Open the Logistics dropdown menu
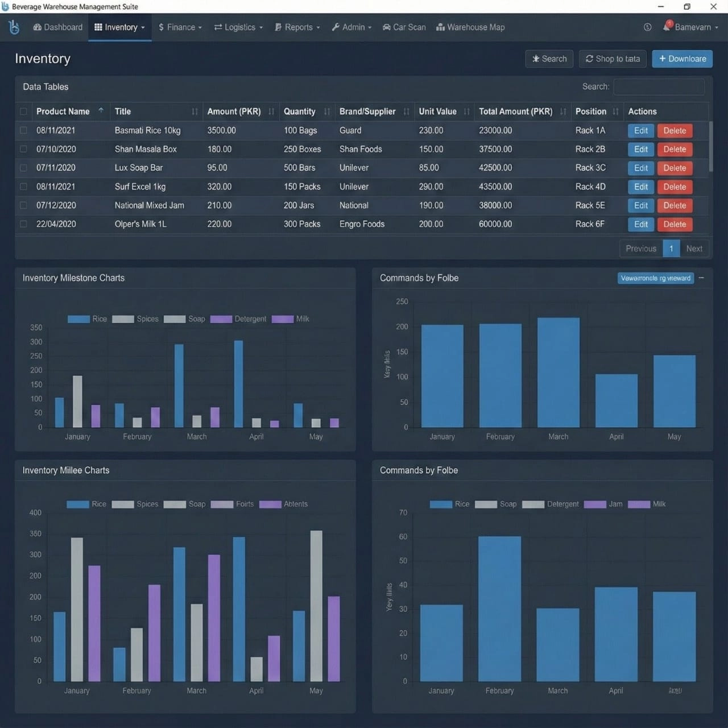The image size is (728, 728). pyautogui.click(x=238, y=27)
